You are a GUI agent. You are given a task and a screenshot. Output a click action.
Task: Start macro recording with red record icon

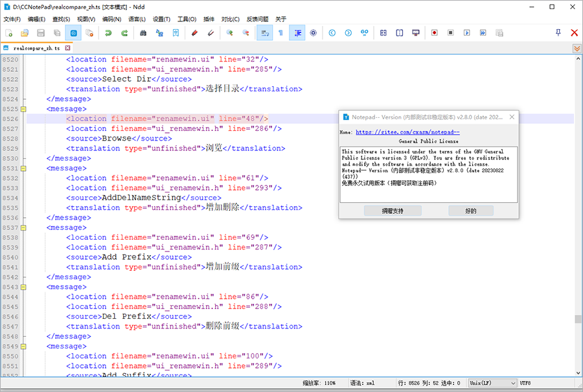point(434,33)
